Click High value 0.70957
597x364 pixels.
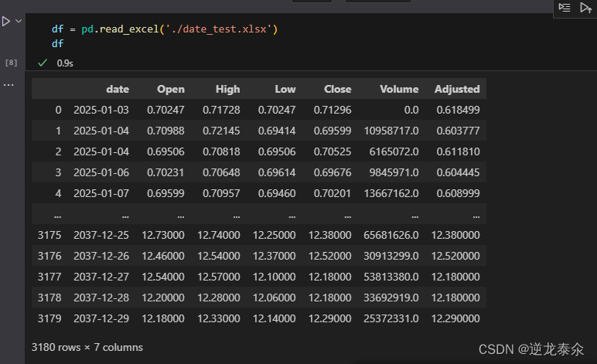coord(221,193)
